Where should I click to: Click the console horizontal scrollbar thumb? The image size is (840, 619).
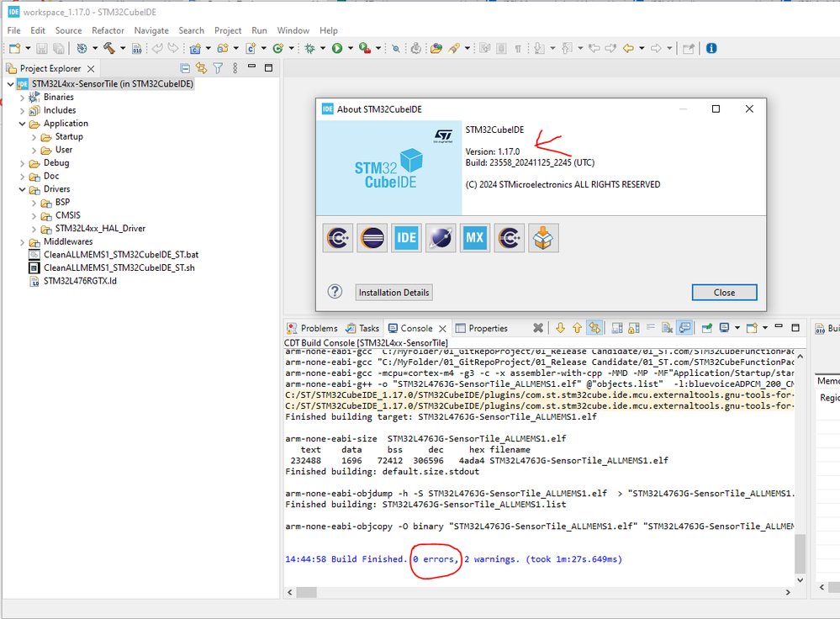click(x=306, y=592)
